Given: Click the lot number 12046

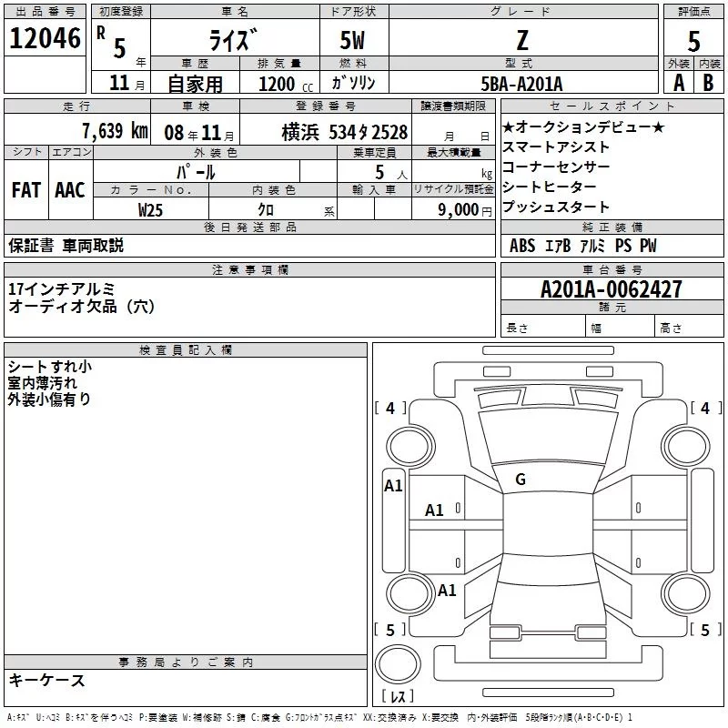Looking at the screenshot, I should (45, 38).
